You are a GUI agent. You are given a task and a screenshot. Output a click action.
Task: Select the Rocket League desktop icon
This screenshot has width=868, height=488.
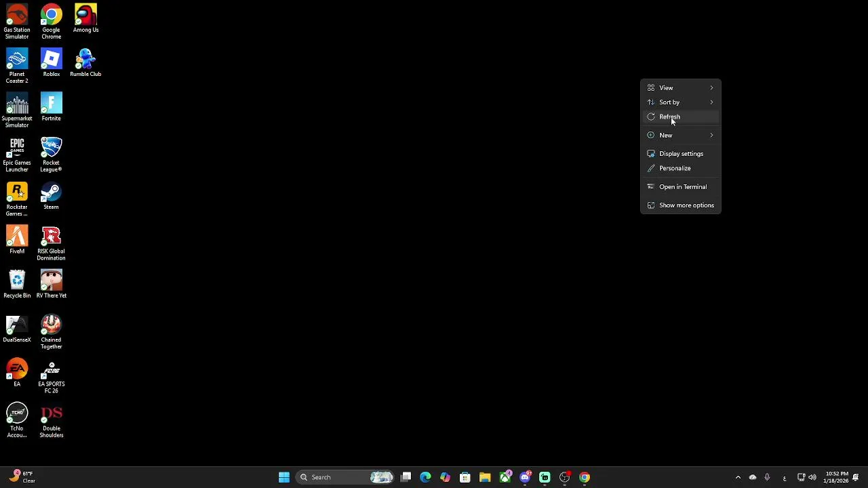point(51,155)
